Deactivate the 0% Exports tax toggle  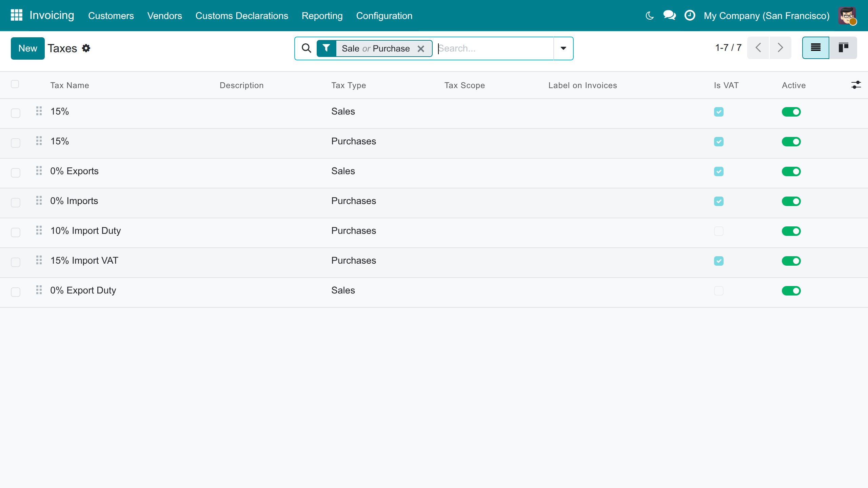[791, 171]
